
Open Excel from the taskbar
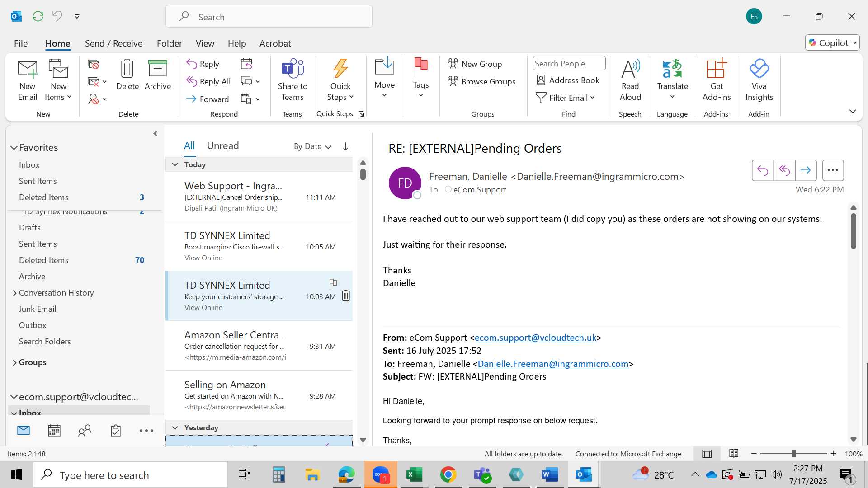414,475
